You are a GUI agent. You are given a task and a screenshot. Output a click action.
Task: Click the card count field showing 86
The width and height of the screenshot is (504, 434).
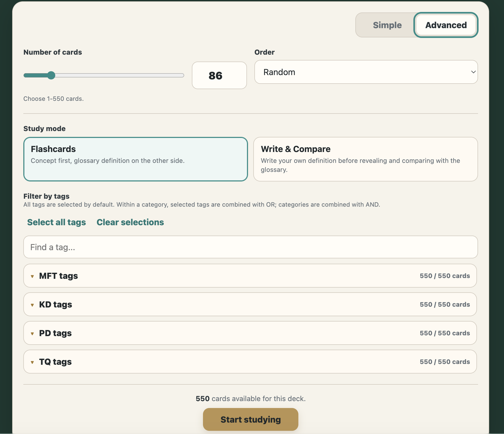tap(219, 75)
